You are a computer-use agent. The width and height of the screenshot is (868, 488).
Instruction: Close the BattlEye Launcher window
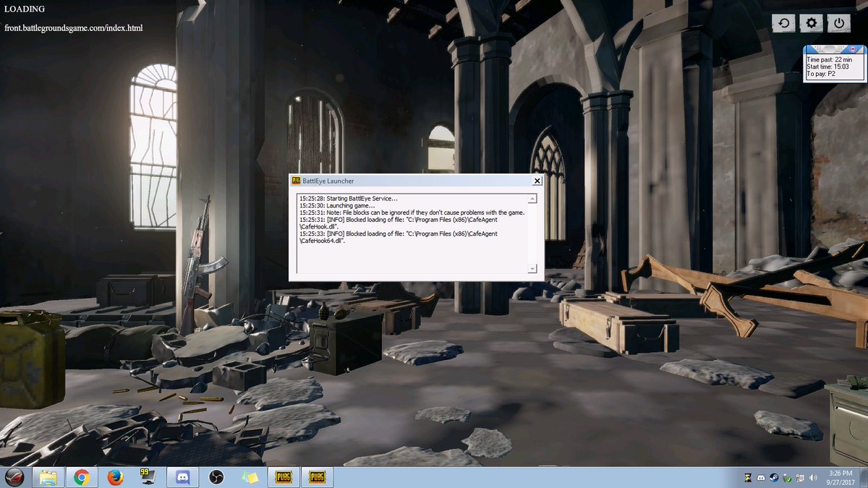536,181
